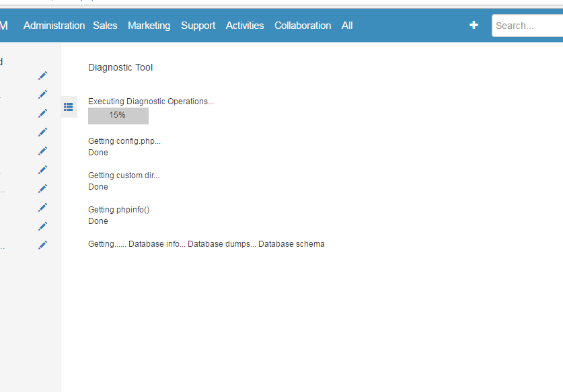The image size is (563, 392).
Task: Select the Executing Diagnostic Operations text
Action: (151, 102)
